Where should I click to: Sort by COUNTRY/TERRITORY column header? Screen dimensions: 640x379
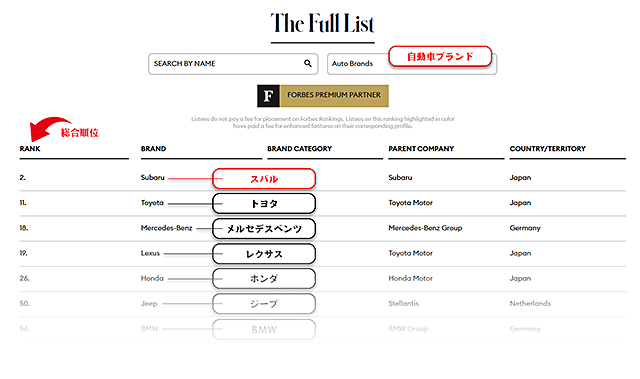(x=548, y=148)
